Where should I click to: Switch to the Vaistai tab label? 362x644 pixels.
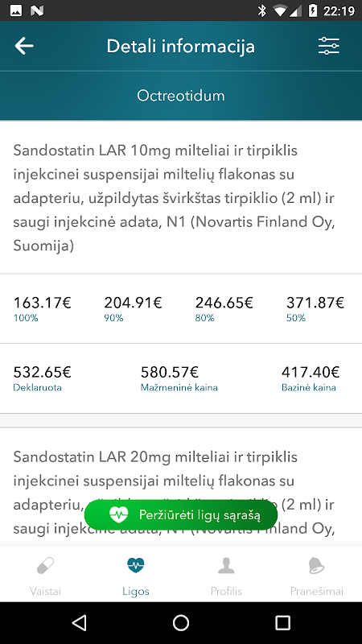click(45, 591)
